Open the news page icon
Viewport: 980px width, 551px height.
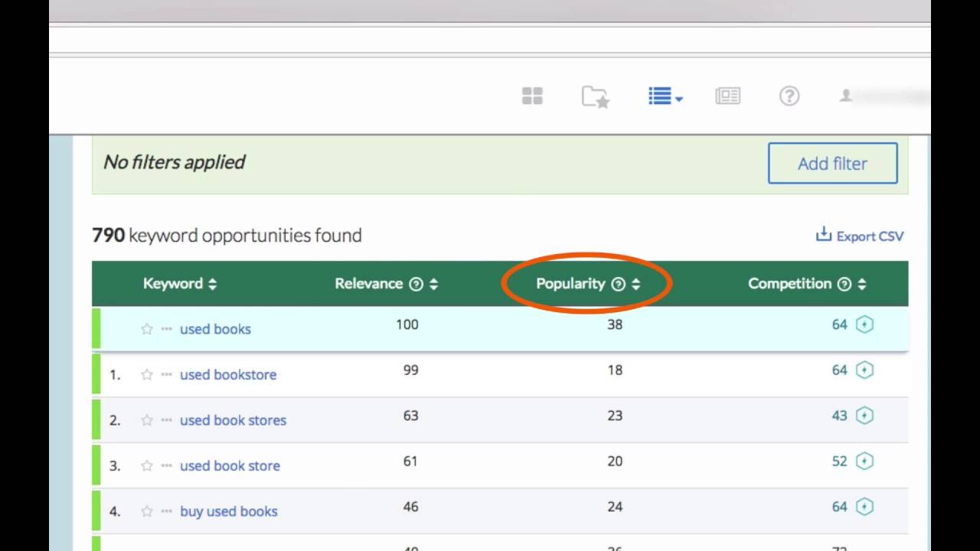(727, 96)
